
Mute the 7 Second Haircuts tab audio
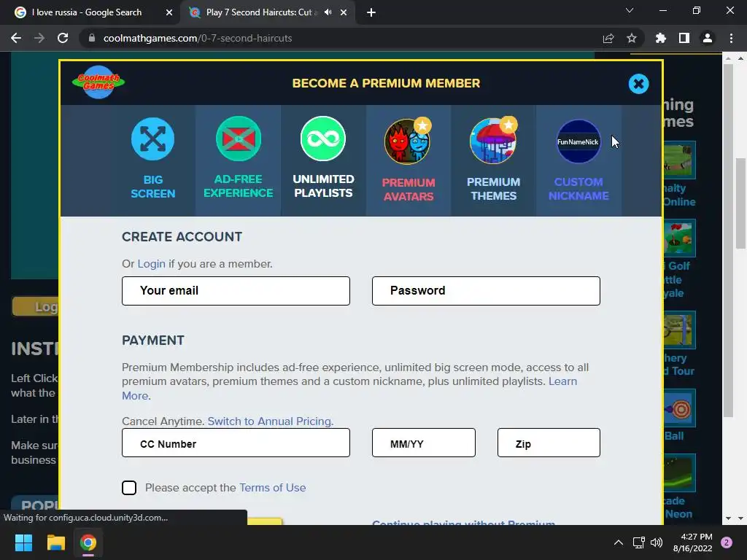click(x=328, y=12)
